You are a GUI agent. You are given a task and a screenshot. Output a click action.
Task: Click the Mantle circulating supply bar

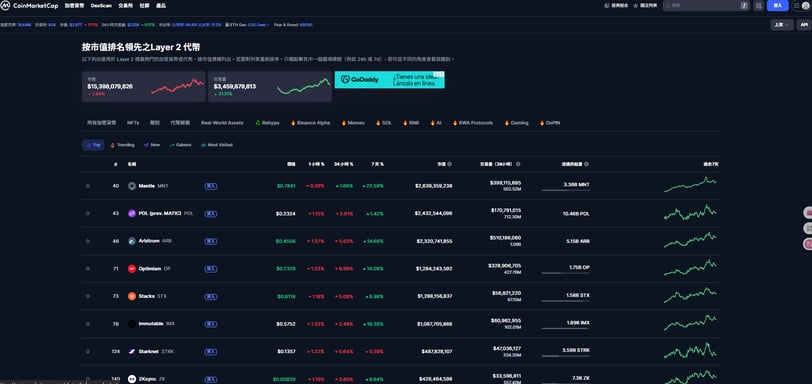[x=566, y=190]
